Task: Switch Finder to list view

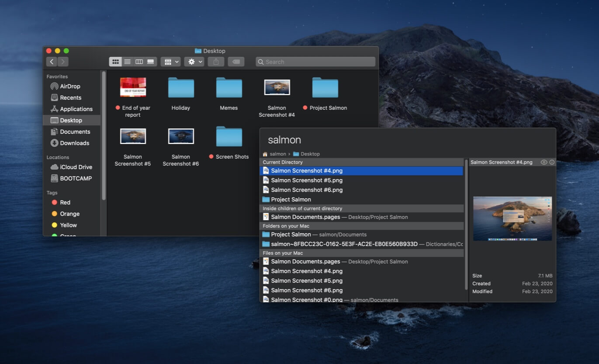Action: click(127, 62)
